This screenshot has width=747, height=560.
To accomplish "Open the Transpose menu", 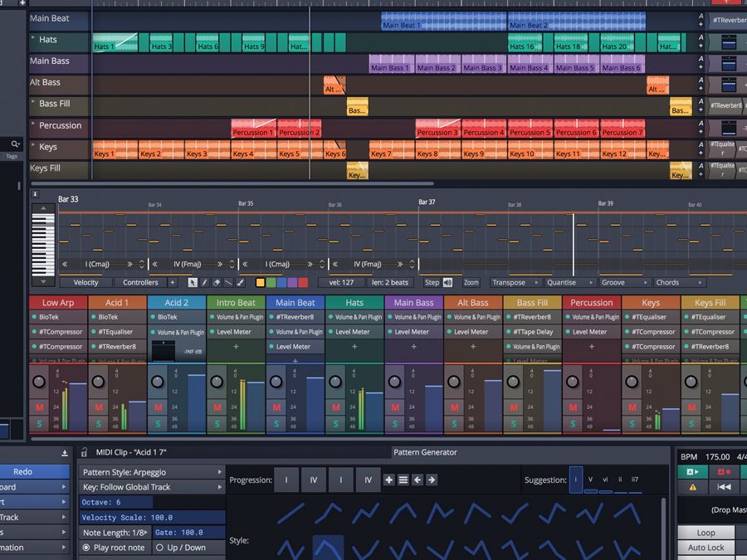I will coord(515,282).
